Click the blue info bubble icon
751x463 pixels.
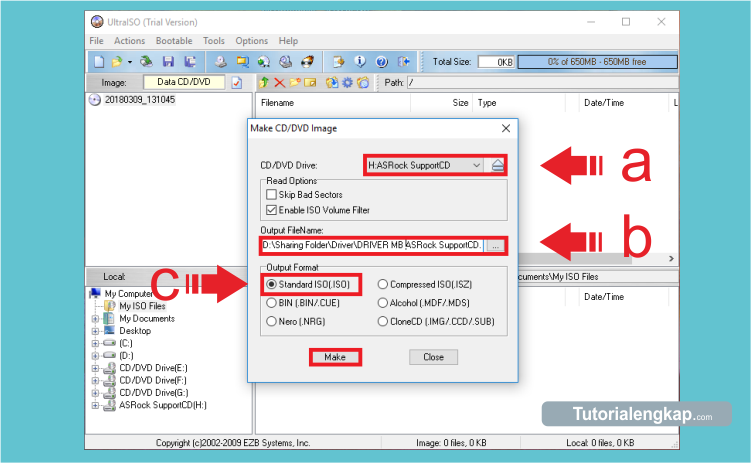(360, 61)
